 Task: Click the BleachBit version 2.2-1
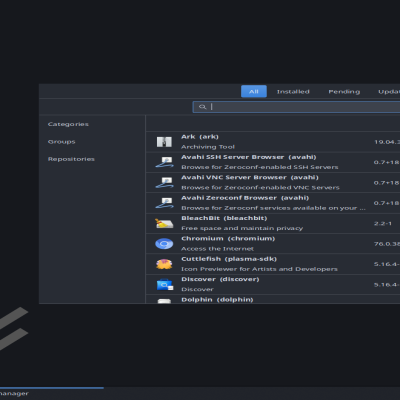pos(383,223)
